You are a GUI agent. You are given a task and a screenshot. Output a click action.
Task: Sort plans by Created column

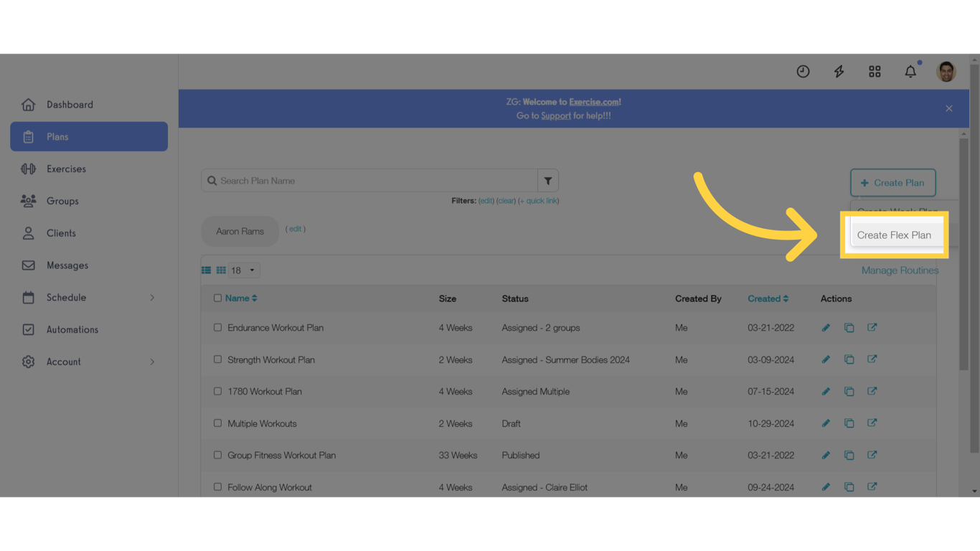coord(768,298)
